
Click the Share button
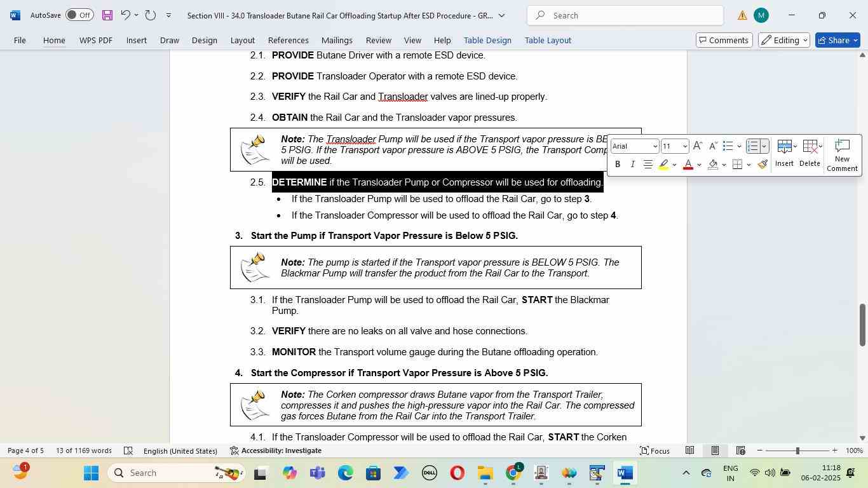click(x=837, y=40)
